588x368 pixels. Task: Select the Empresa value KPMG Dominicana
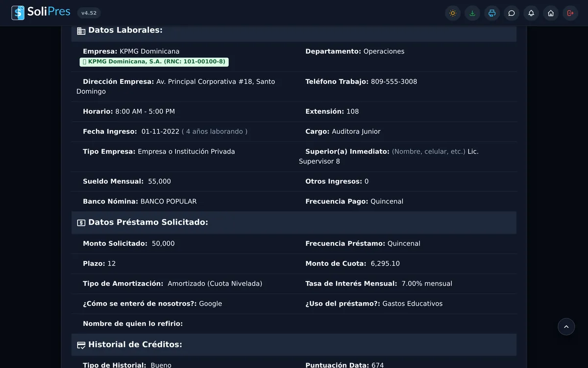click(149, 52)
